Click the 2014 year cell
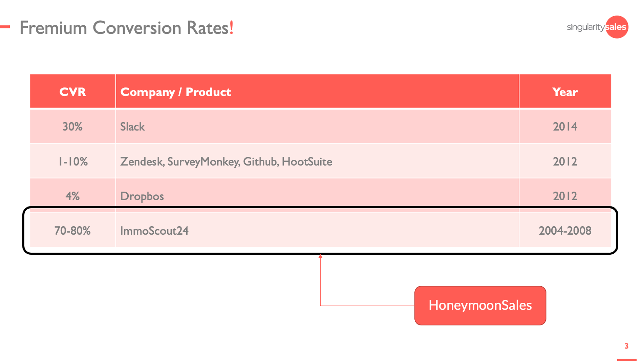The width and height of the screenshot is (644, 361). tap(564, 127)
